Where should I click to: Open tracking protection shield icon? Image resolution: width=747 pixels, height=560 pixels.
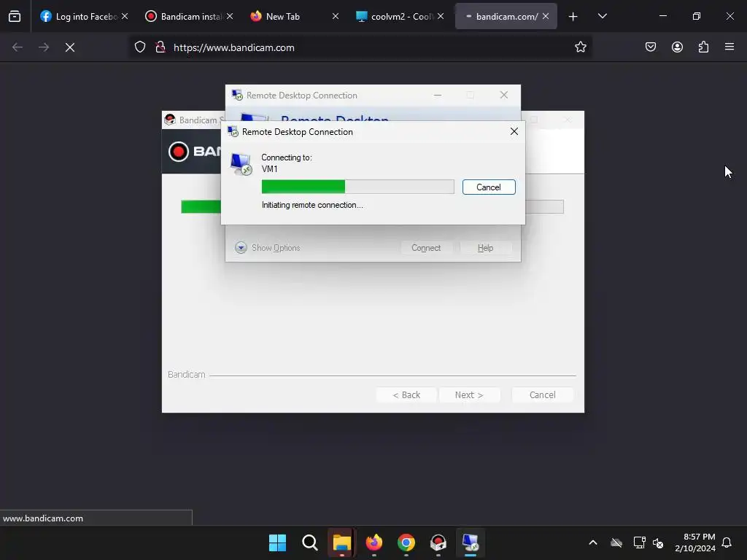tap(139, 47)
